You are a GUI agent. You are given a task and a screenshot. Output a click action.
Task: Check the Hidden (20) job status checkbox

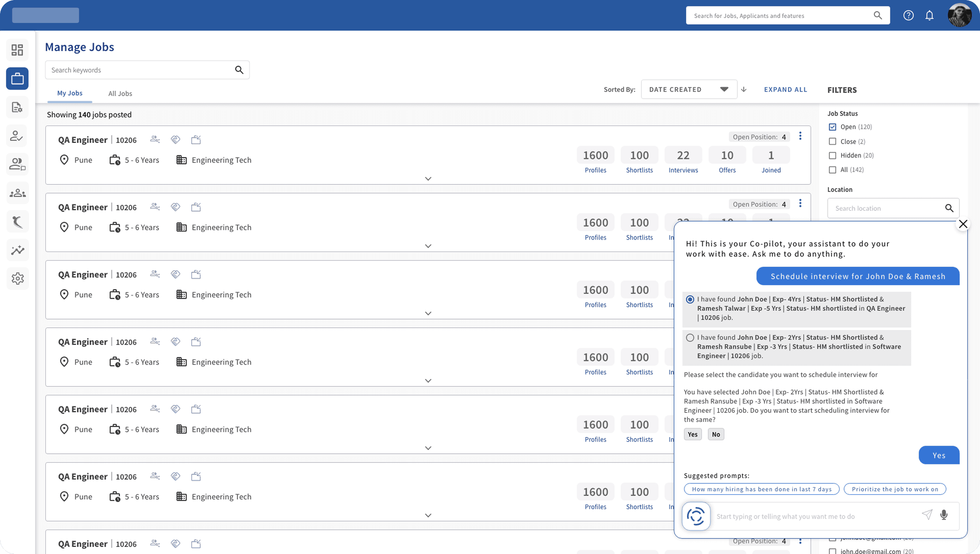(833, 155)
